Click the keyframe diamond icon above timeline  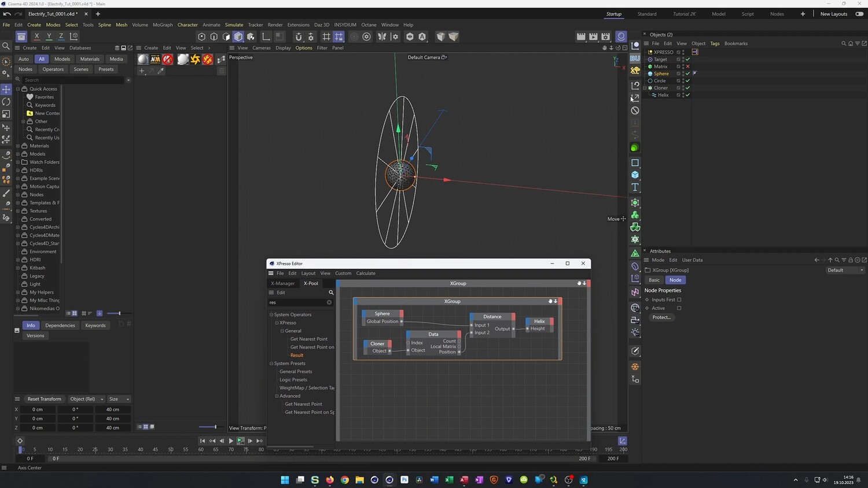pos(20,441)
